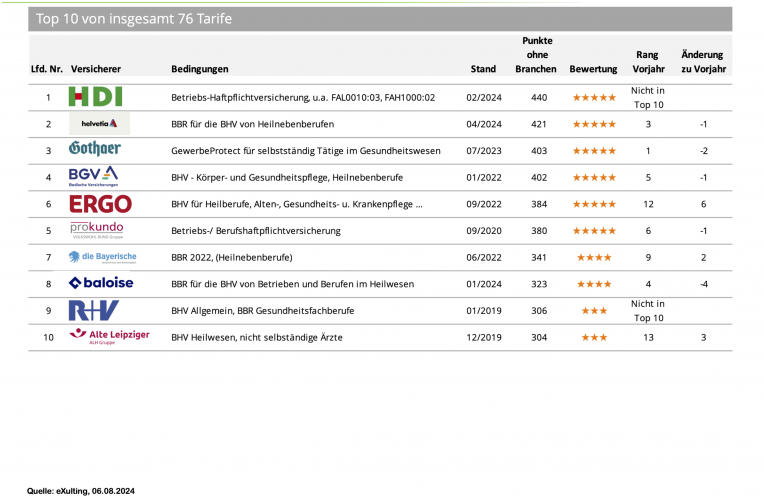Click 'BHV Heilwesen, nicht selbständige Ärzte'

257,337
